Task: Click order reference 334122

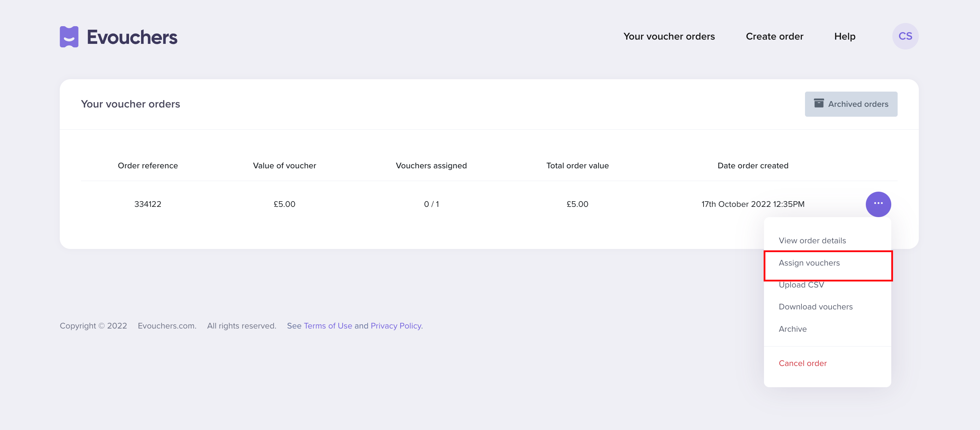Action: pyautogui.click(x=148, y=204)
